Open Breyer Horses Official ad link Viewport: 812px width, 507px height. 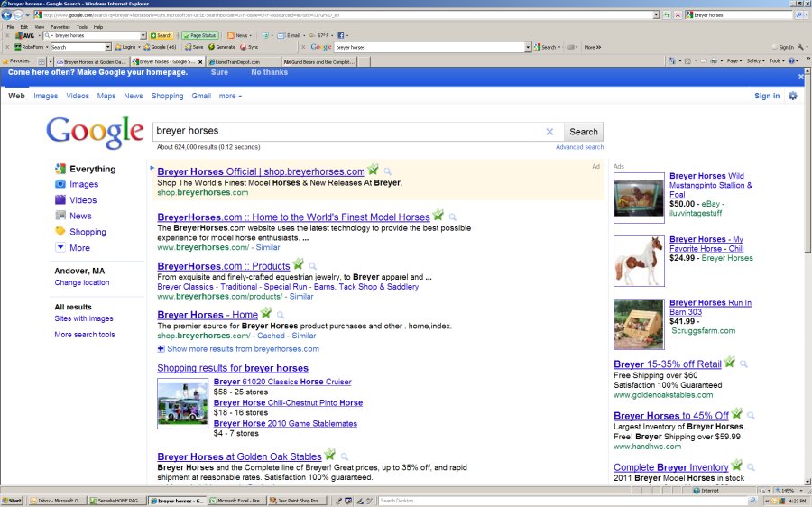coord(261,171)
